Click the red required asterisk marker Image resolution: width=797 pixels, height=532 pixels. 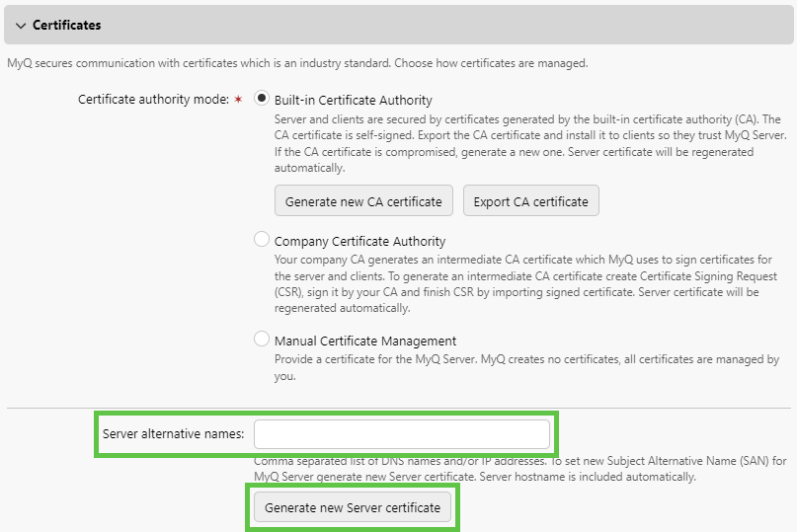click(x=238, y=101)
